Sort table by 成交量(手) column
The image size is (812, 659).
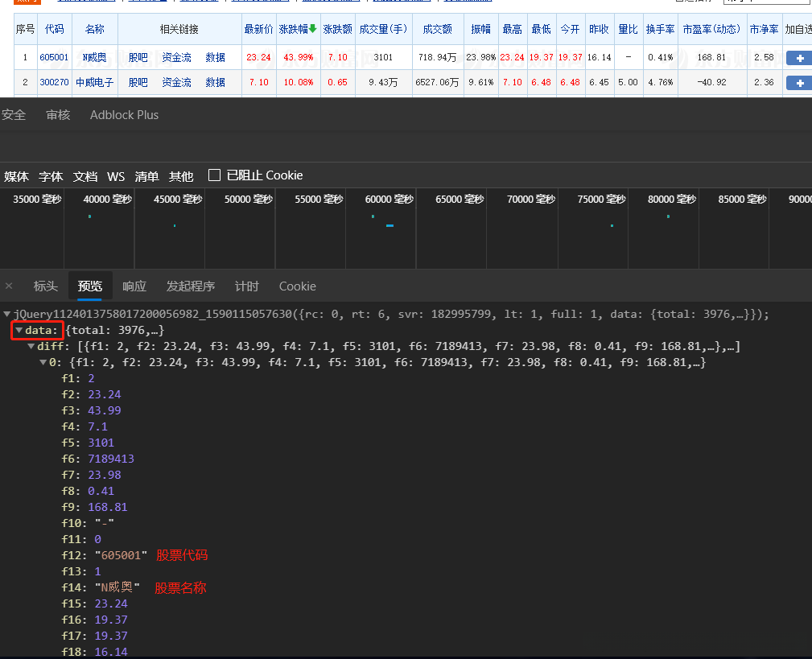pyautogui.click(x=383, y=29)
